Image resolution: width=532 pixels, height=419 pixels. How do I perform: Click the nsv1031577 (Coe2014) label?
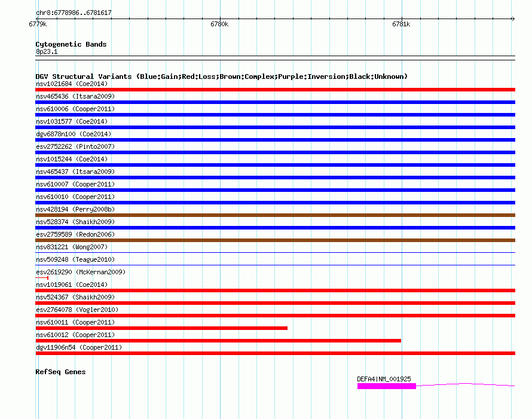tap(72, 121)
